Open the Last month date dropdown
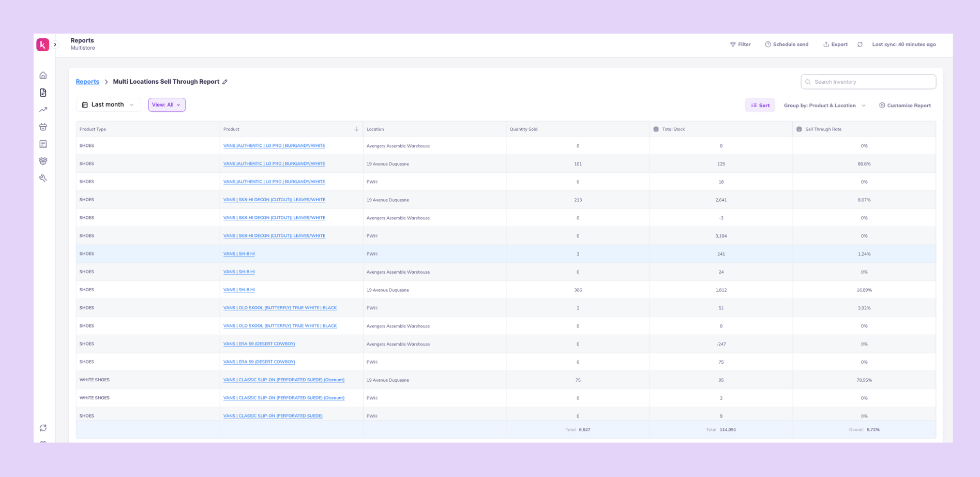Viewport: 980px width, 477px height. coord(108,105)
